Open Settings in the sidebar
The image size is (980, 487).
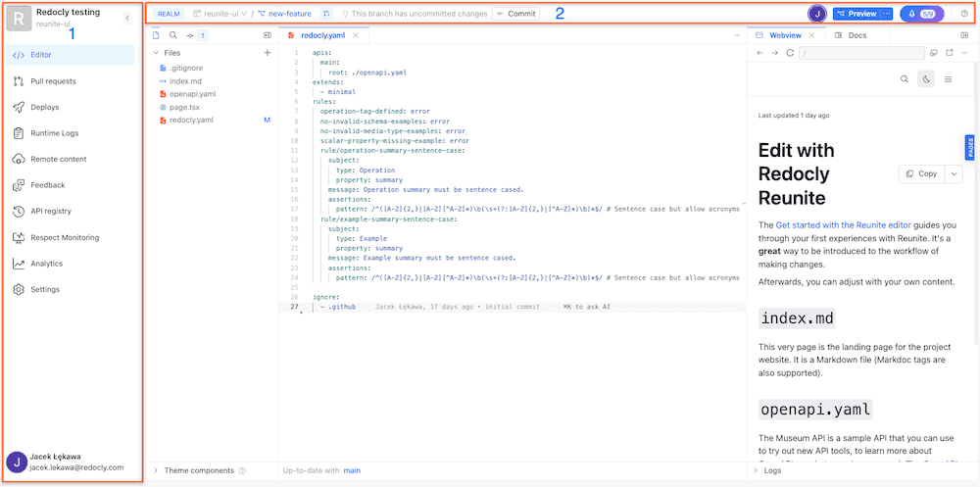point(70,289)
